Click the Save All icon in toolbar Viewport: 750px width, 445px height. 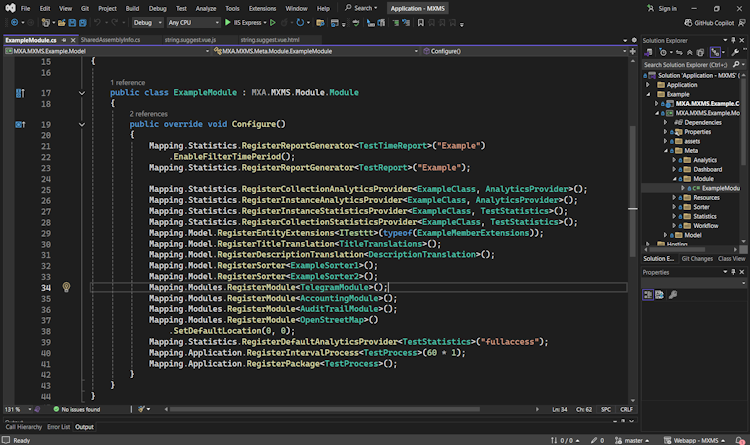click(83, 22)
